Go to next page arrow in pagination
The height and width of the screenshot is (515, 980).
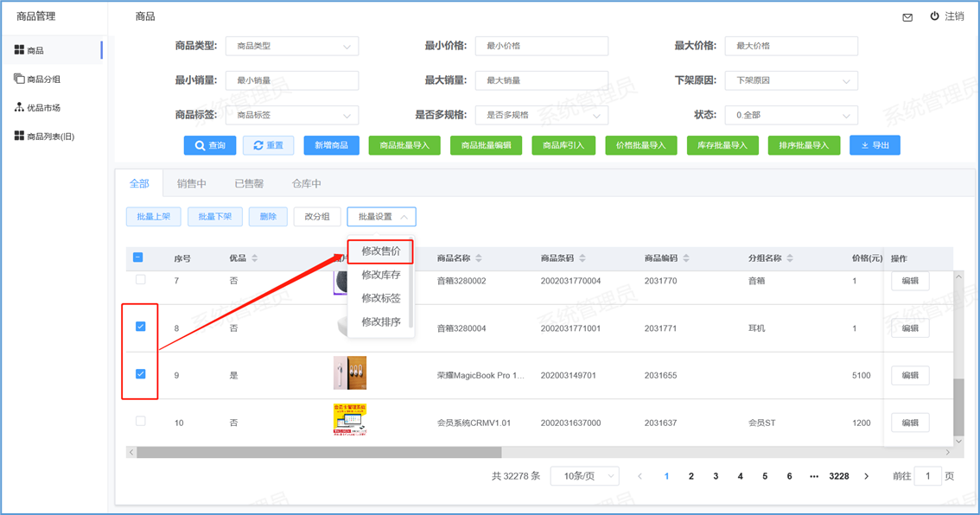[x=867, y=476]
